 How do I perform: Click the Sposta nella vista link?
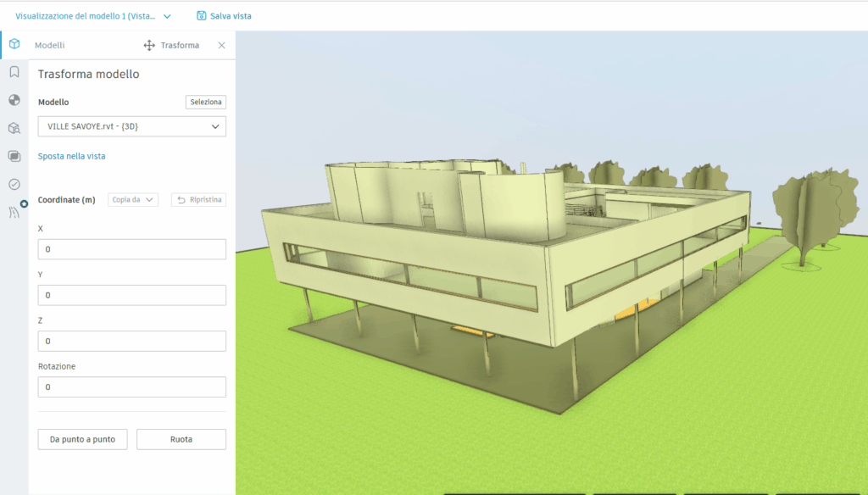[71, 156]
